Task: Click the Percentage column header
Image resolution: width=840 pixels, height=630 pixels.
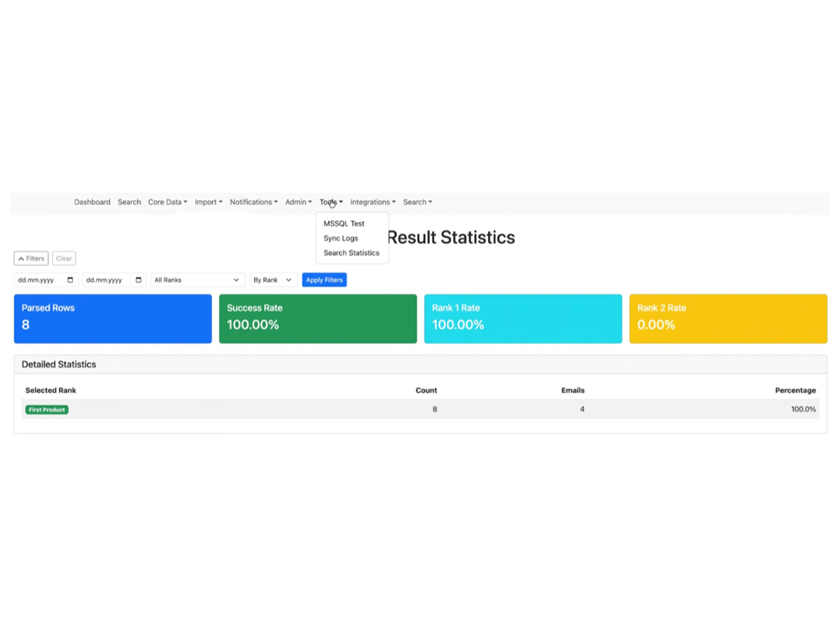Action: click(x=795, y=391)
